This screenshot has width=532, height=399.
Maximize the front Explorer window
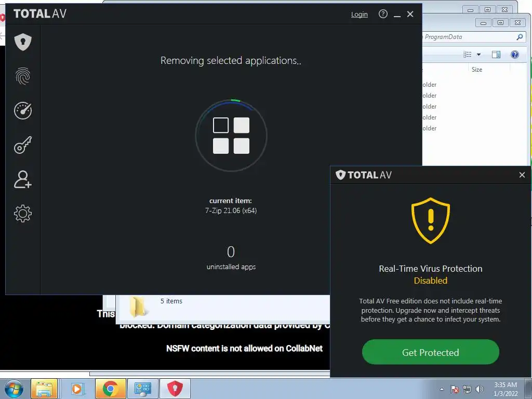[x=500, y=23]
